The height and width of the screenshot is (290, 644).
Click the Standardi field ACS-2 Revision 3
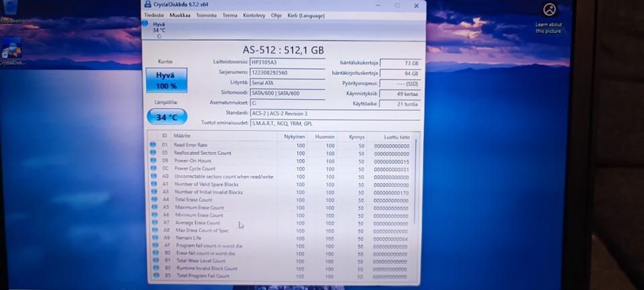click(x=335, y=113)
